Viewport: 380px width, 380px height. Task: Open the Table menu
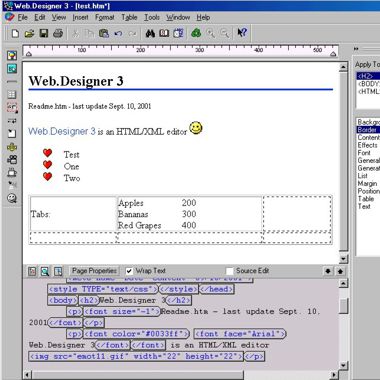tap(129, 17)
